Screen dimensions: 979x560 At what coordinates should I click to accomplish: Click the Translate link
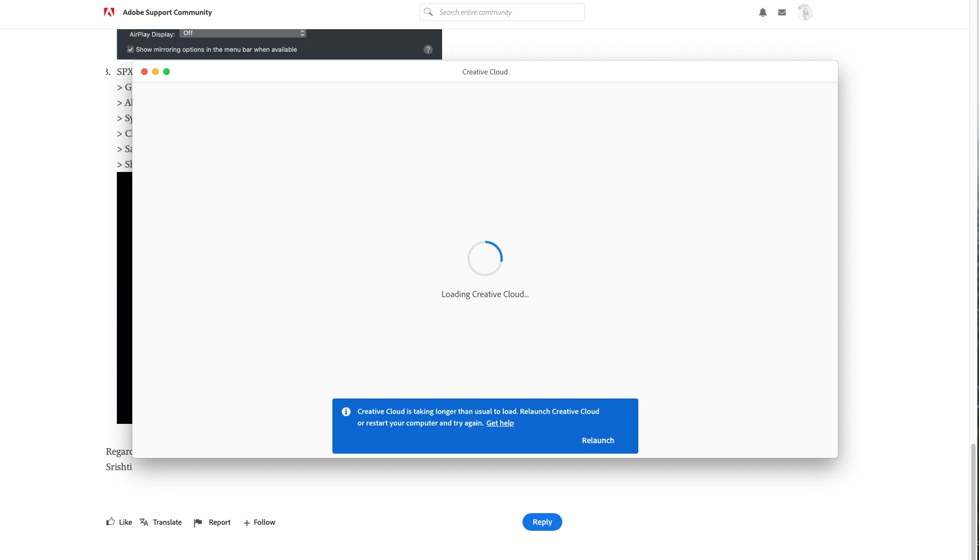pos(168,523)
